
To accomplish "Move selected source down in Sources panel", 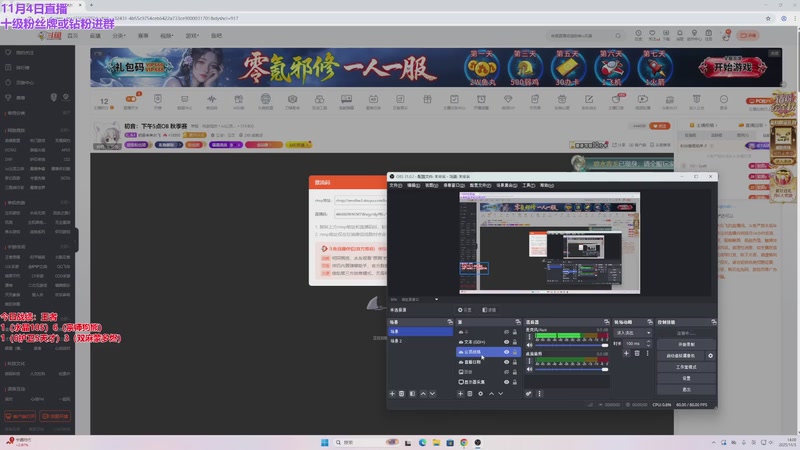I will [501, 394].
